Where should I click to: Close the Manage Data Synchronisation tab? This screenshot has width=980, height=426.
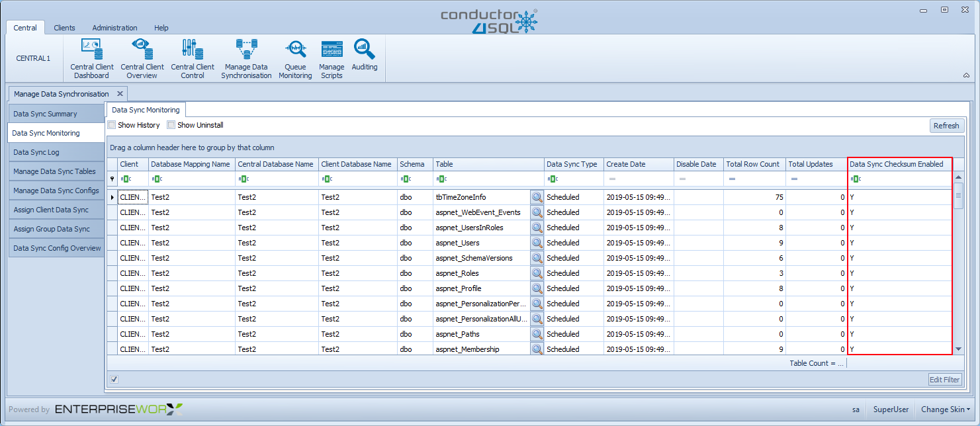point(120,94)
